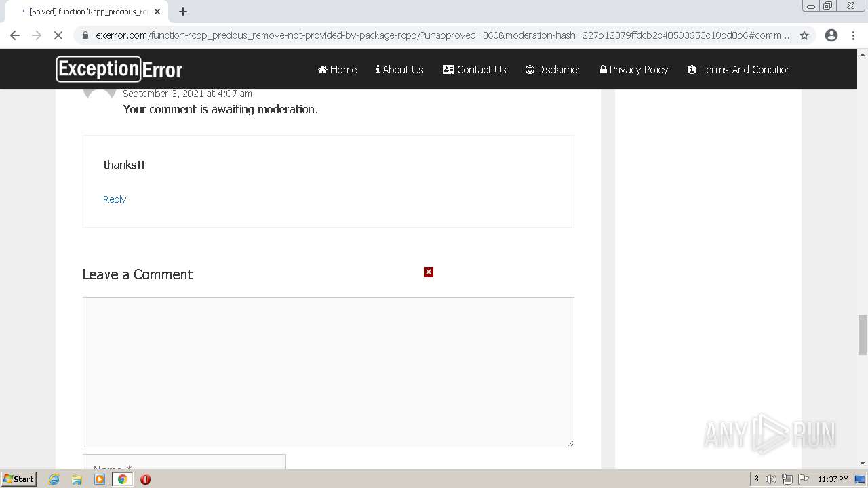The image size is (868, 488).
Task: Switch to Chrome in the taskbar
Action: coord(122,479)
